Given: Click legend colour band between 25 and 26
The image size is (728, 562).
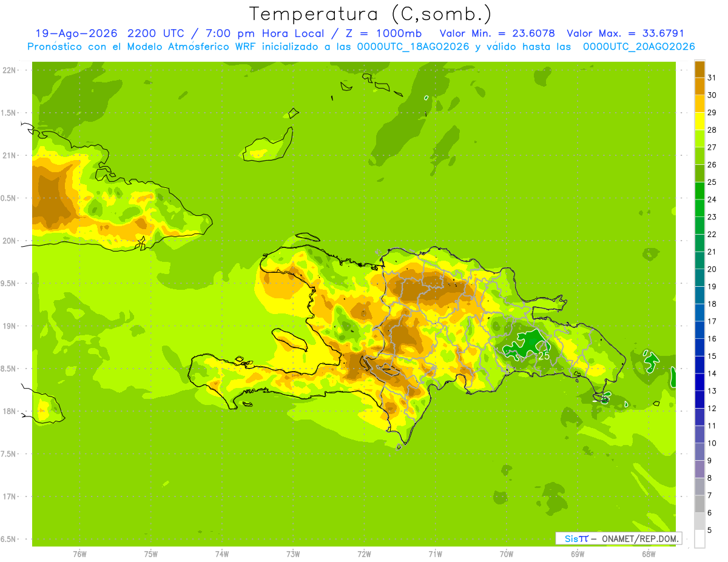Looking at the screenshot, I should (x=699, y=173).
